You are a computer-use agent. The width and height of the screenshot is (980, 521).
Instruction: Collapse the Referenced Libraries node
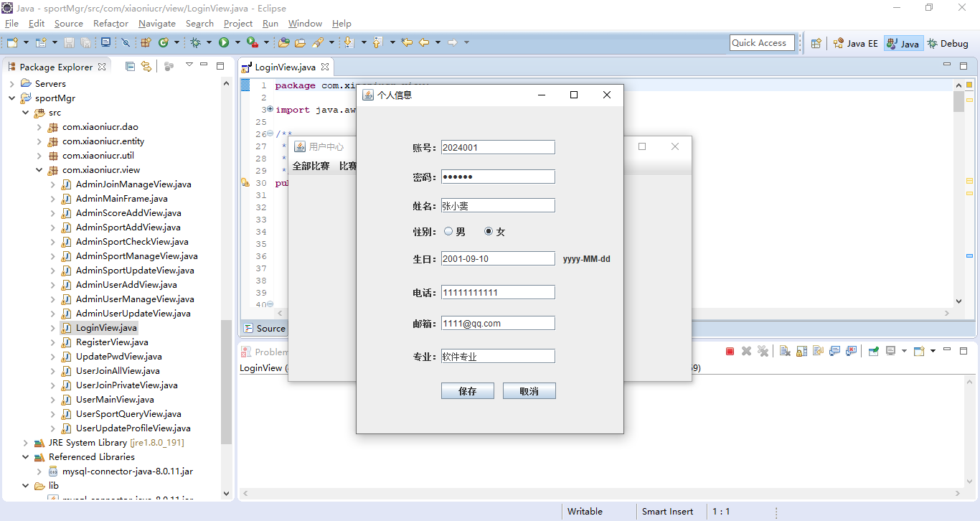(x=25, y=457)
